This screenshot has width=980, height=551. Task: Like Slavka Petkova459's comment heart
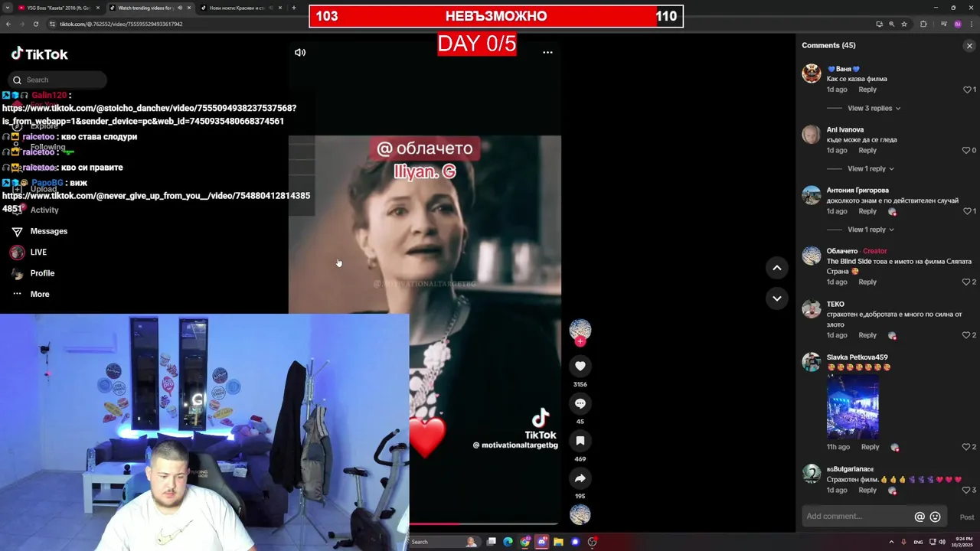966,447
